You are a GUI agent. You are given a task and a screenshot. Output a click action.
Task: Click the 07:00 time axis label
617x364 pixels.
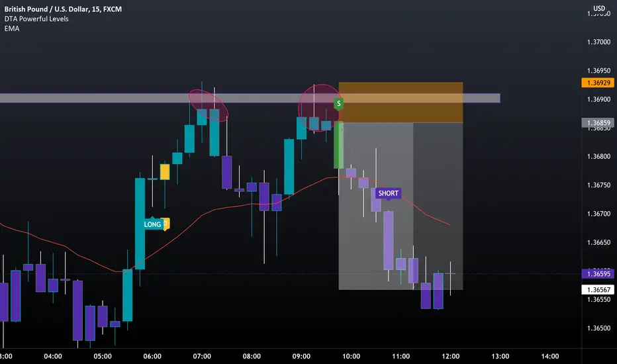(202, 356)
